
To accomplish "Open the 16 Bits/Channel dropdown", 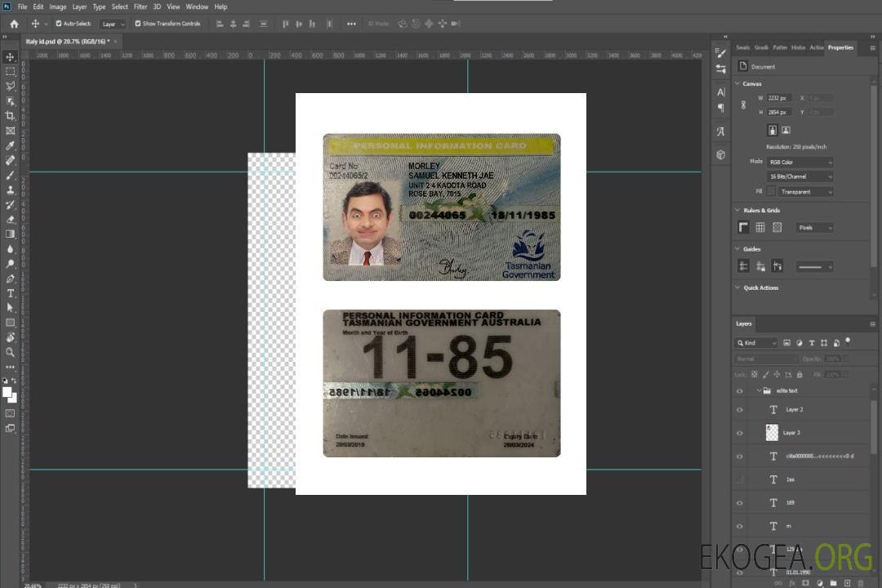I will pos(800,176).
